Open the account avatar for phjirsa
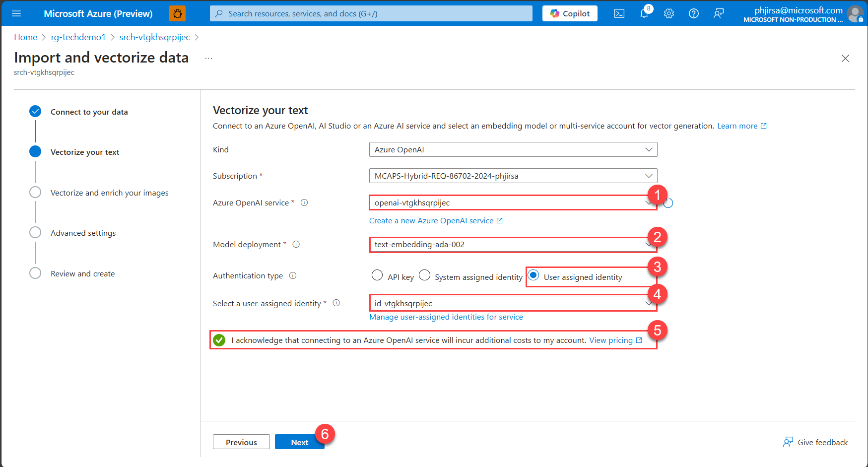This screenshot has width=868, height=467. click(x=855, y=13)
